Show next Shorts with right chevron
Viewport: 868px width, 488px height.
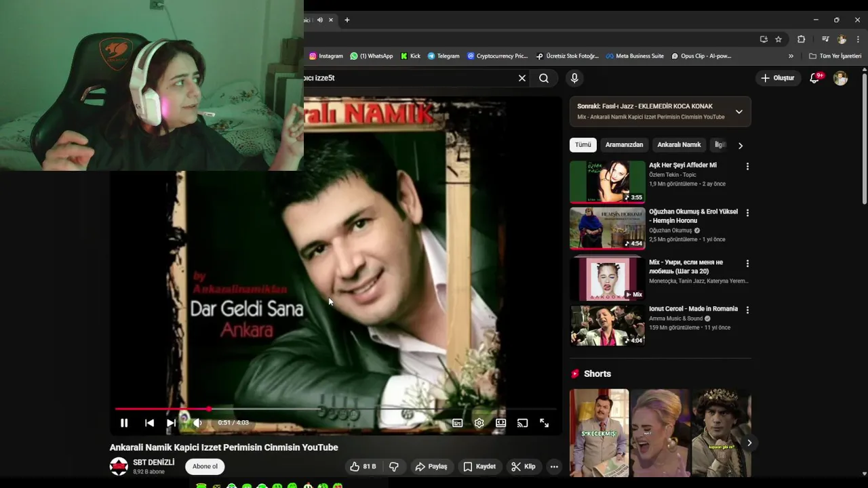pos(749,443)
